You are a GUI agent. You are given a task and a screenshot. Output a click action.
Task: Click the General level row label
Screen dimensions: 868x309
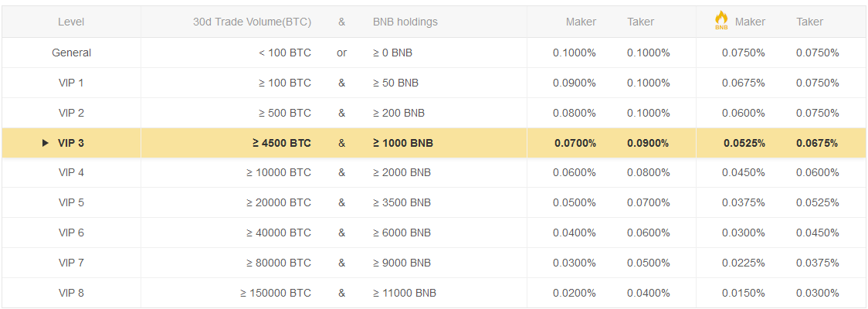[71, 53]
